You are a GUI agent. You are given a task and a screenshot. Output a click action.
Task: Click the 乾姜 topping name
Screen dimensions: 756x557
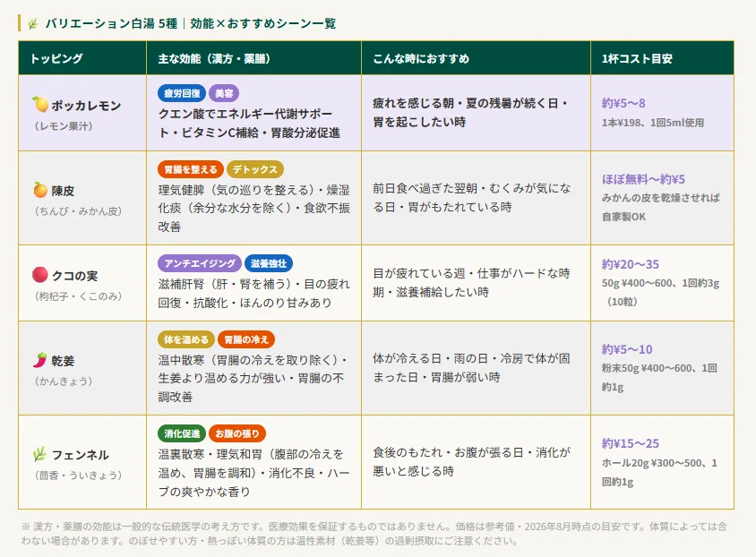(64, 361)
